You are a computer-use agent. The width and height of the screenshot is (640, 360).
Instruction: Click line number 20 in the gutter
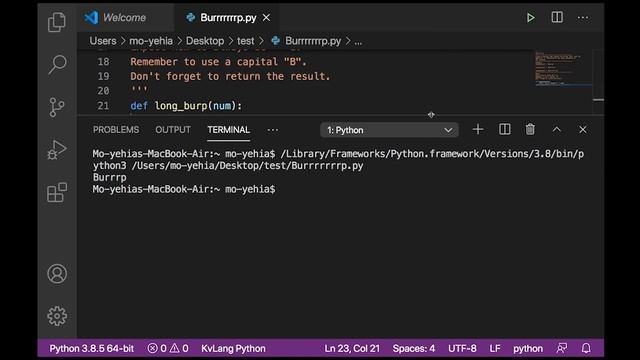103,91
